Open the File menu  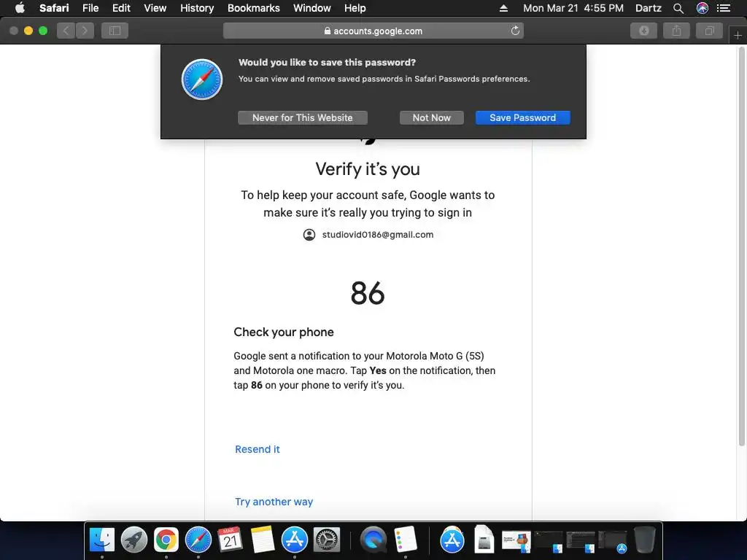[90, 8]
